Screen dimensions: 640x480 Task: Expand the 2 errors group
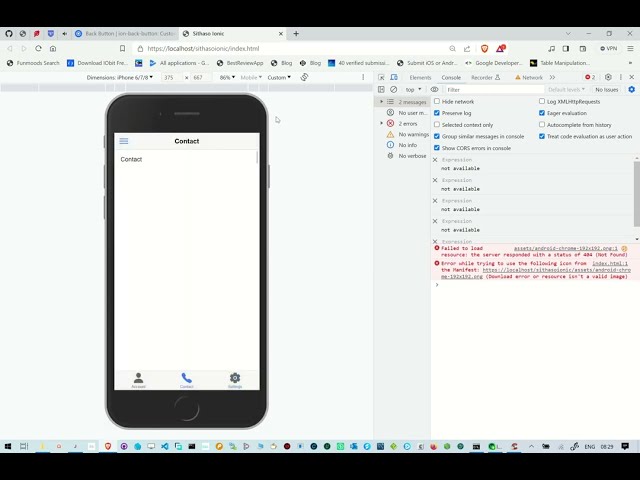[x=382, y=123]
